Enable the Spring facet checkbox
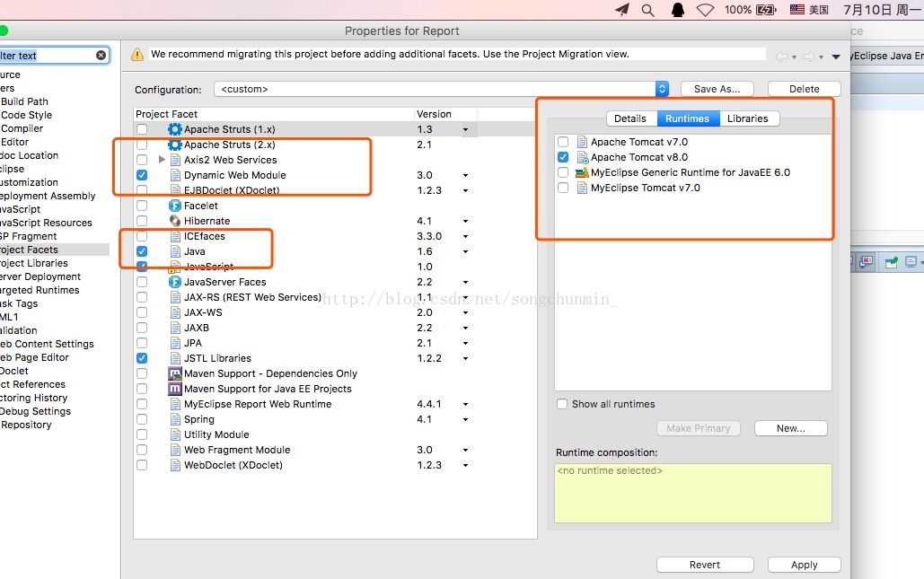Image resolution: width=924 pixels, height=579 pixels. coord(142,419)
